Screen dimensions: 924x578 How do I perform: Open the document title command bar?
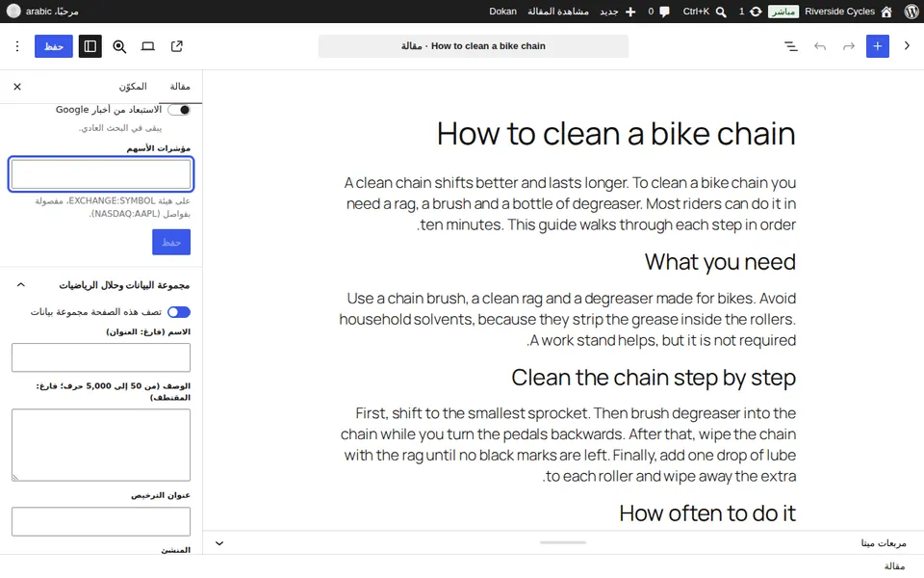click(474, 46)
